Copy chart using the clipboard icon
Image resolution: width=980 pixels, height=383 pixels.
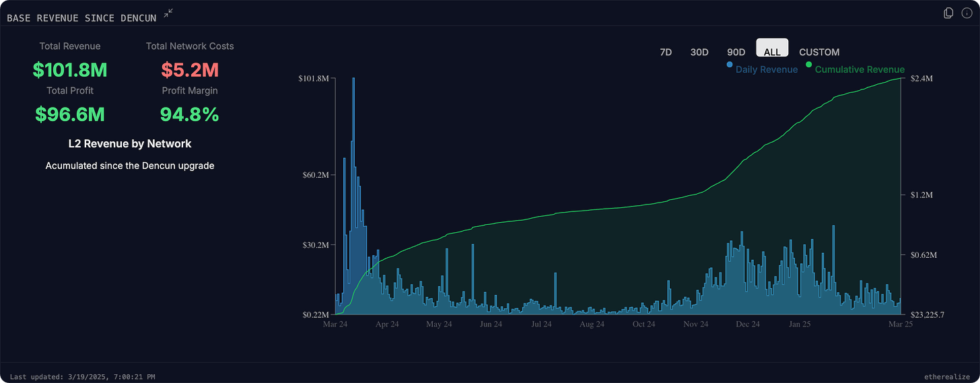(x=948, y=13)
